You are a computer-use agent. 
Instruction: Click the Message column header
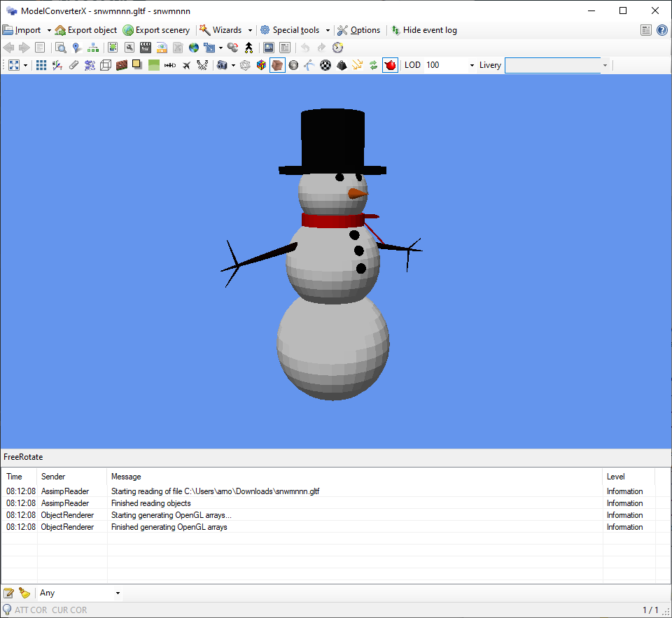point(354,477)
